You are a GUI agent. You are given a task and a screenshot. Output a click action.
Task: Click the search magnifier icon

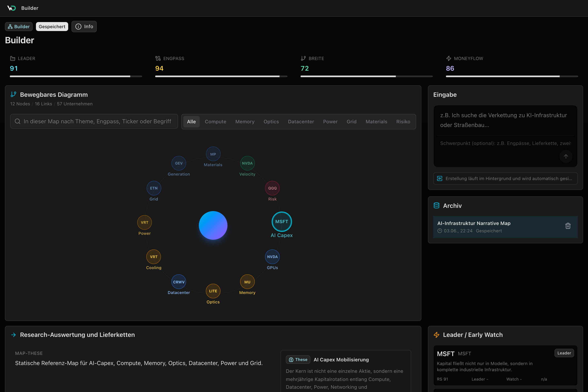click(18, 121)
